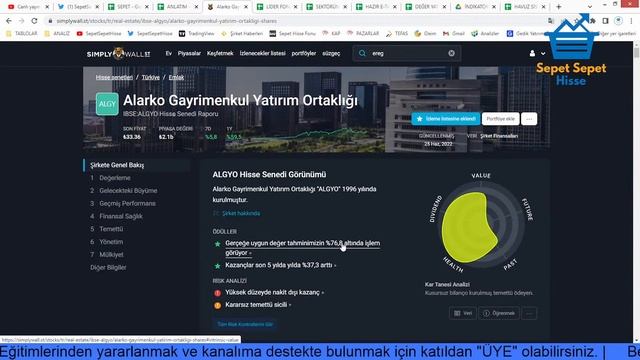Open the portföyler menu item
Viewport: 640px width, 360px height.
(x=304, y=53)
